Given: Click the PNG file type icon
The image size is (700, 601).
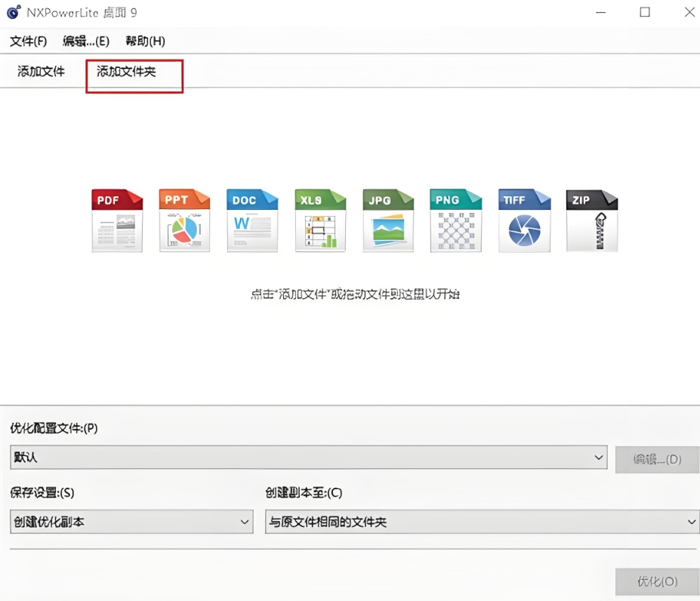Looking at the screenshot, I should [456, 220].
